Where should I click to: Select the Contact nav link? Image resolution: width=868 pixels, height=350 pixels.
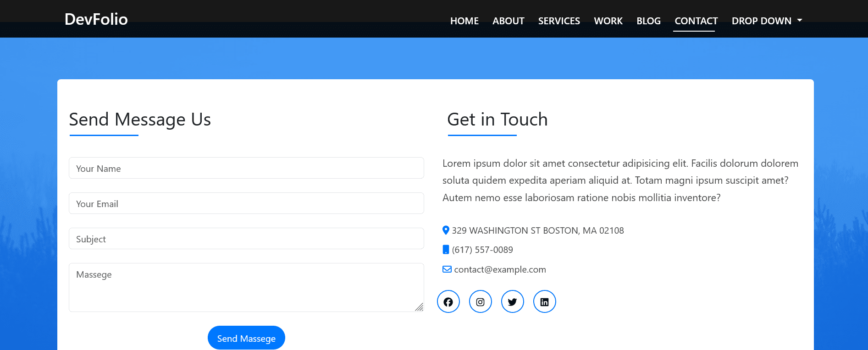point(696,21)
